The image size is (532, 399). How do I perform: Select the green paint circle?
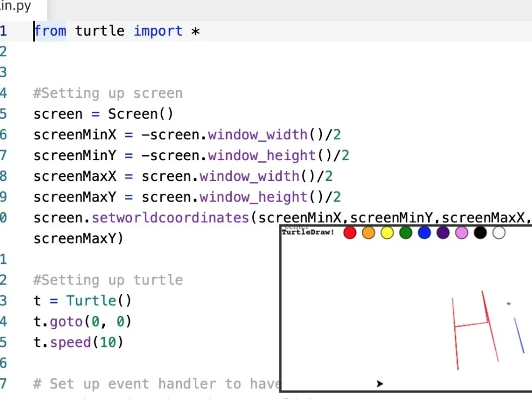coord(405,232)
